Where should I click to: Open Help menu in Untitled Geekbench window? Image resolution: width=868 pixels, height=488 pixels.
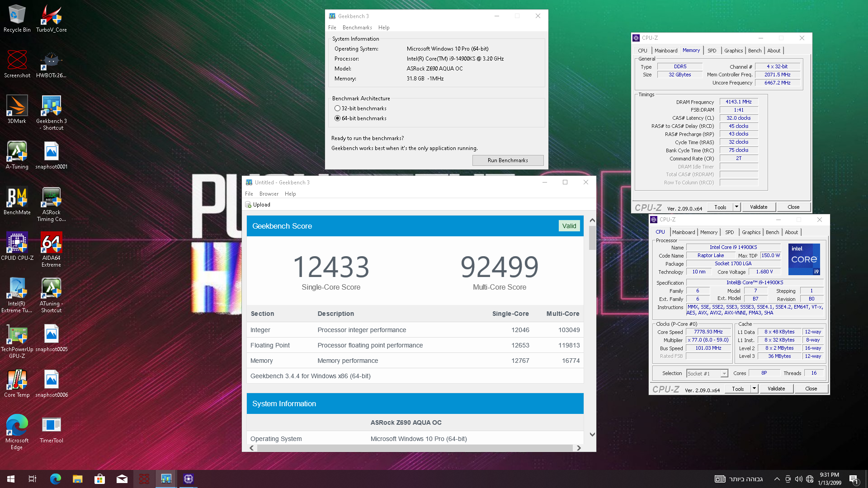click(290, 194)
